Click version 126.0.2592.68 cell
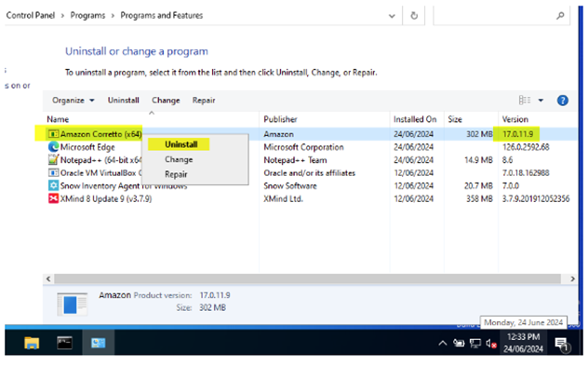The width and height of the screenshot is (588, 366). (526, 147)
